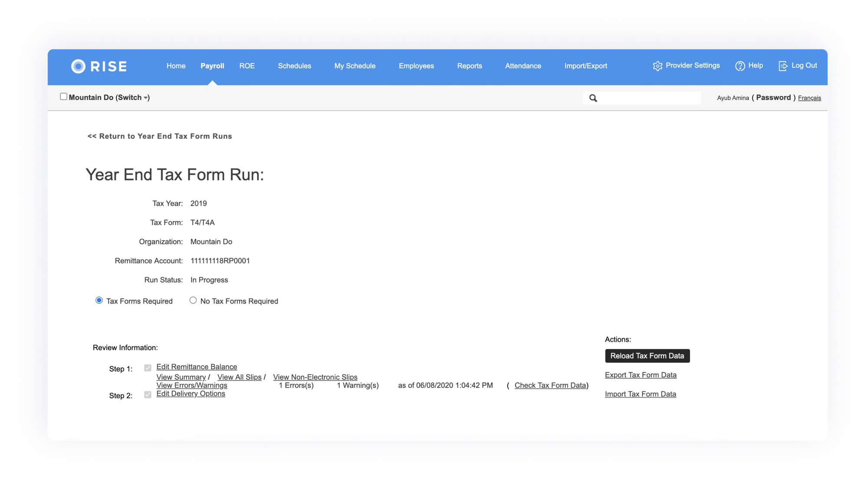Click the 'Year End Tax Form Run:' heading
Viewport: 868px width, 479px height.
click(x=174, y=174)
